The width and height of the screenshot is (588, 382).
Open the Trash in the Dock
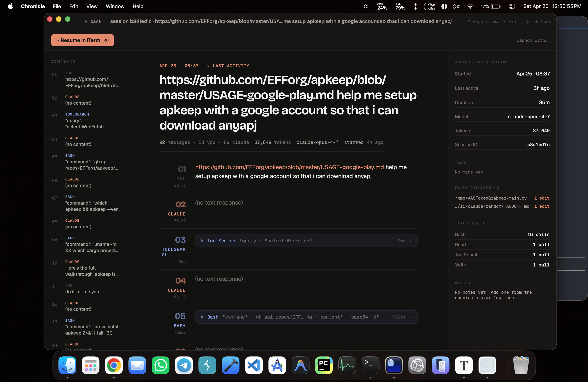tap(521, 365)
